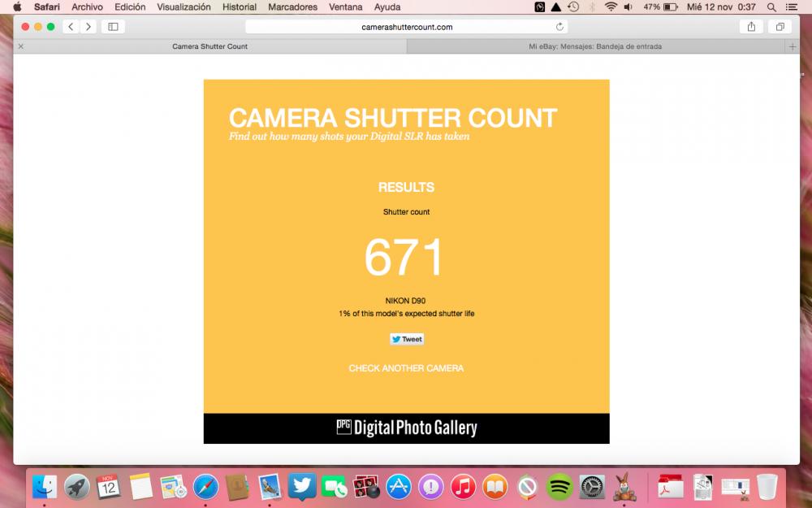Open the Trash in the Dock
This screenshot has width=812, height=508.
coord(767,487)
